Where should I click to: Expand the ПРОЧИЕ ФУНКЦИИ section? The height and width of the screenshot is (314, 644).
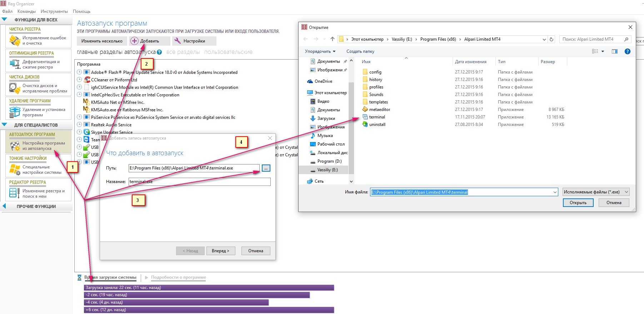(4, 206)
